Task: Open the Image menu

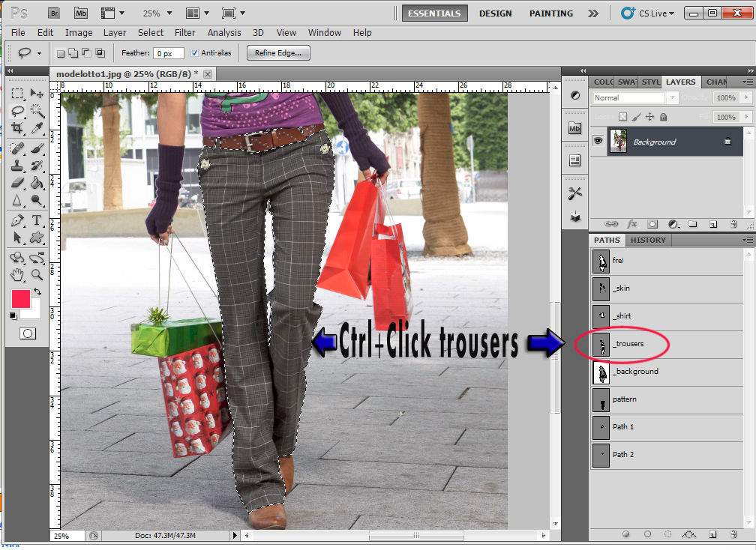Action: 79,33
